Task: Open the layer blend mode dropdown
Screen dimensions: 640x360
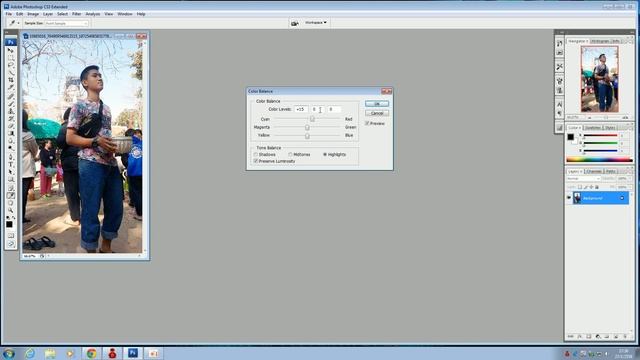Action: [x=583, y=179]
